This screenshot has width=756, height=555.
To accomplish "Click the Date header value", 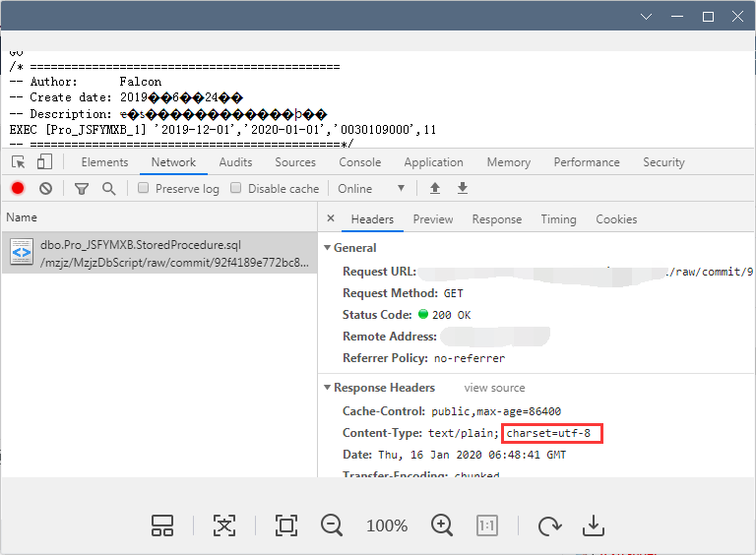I will point(472,455).
